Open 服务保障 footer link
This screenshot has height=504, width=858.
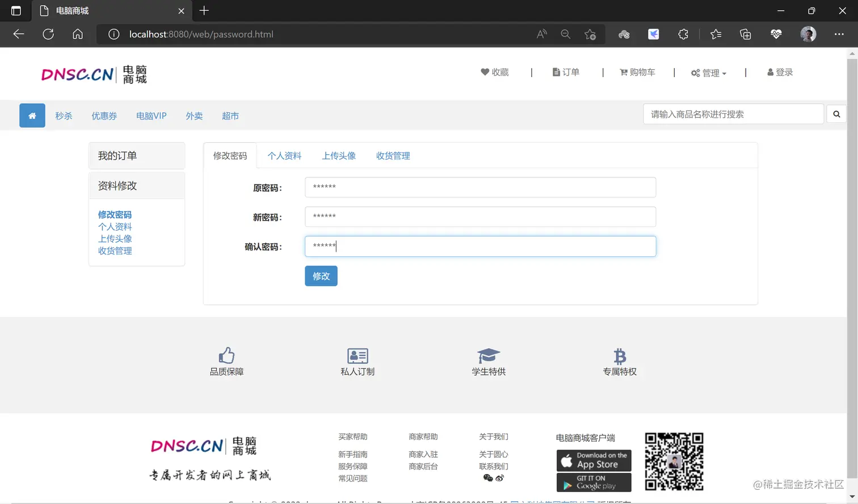pyautogui.click(x=353, y=466)
